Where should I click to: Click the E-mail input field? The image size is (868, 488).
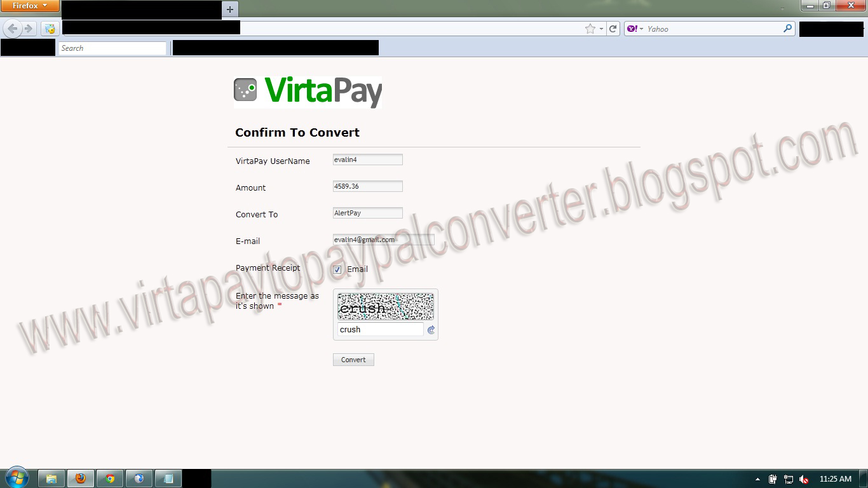(x=383, y=240)
